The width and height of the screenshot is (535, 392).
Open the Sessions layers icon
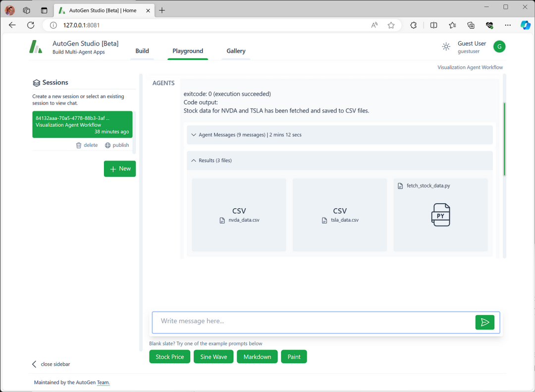coord(37,82)
